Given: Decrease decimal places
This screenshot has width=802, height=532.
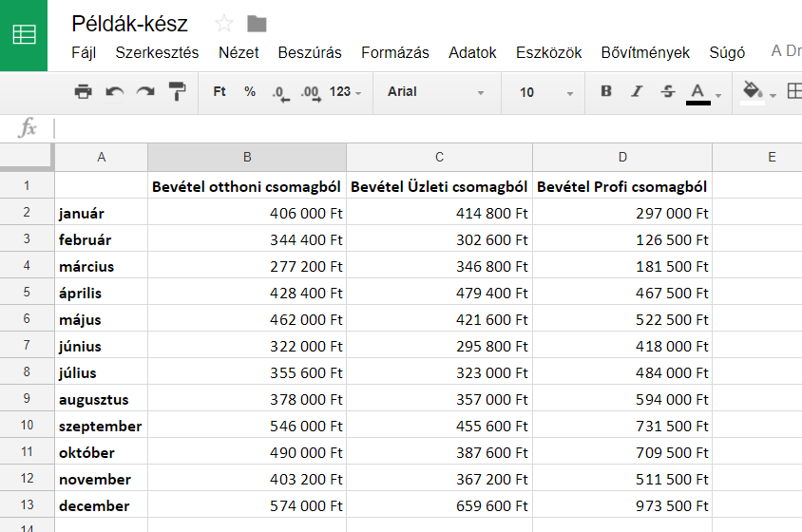Looking at the screenshot, I should pos(279,92).
